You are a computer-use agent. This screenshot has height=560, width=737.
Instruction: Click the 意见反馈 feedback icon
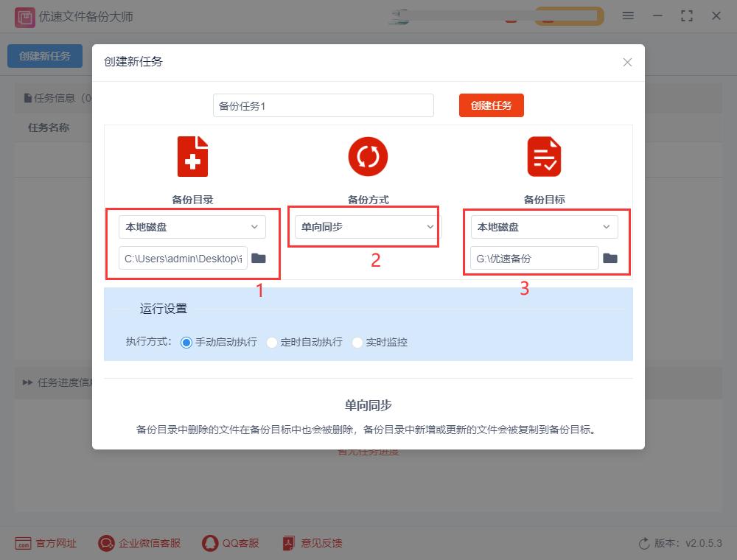click(x=287, y=543)
